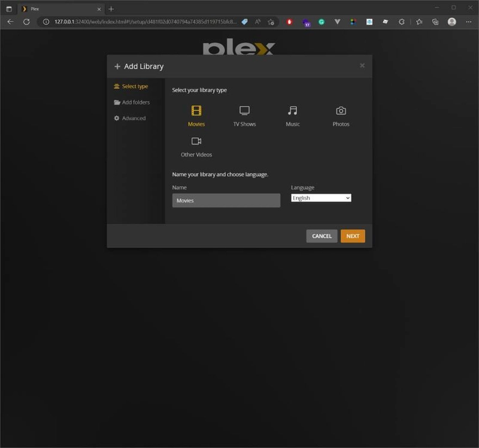Click the library Name input field

pos(226,200)
